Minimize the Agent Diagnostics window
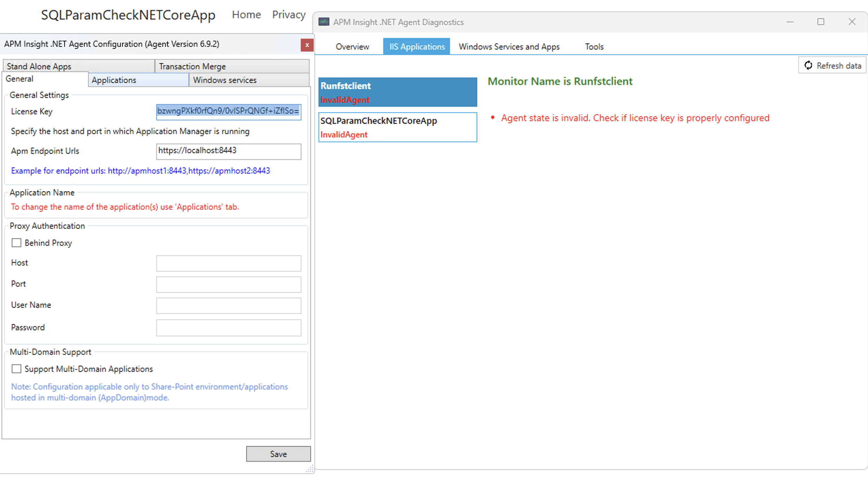Screen dimensions: 868x499 [x=790, y=22]
